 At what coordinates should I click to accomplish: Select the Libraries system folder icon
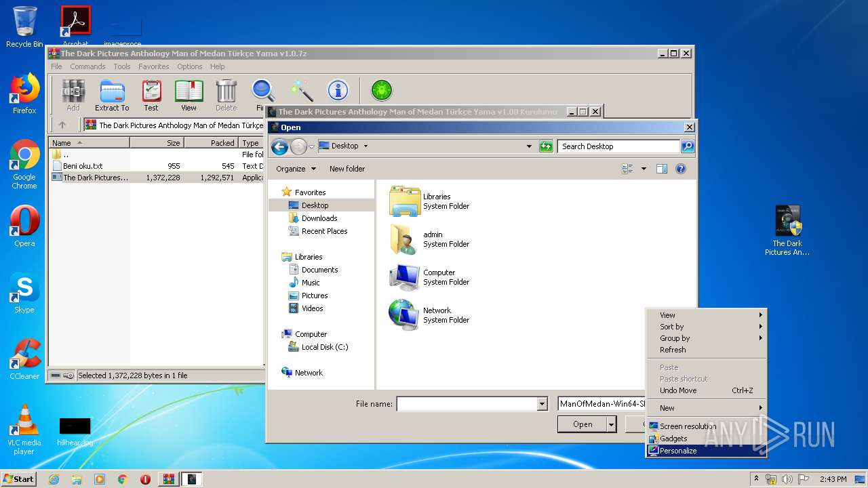click(x=405, y=201)
